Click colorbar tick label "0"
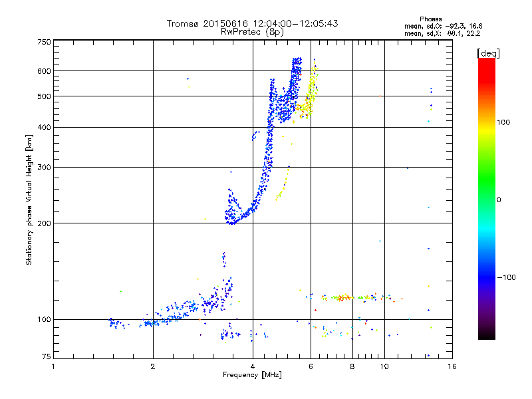532x399 pixels. point(499,200)
